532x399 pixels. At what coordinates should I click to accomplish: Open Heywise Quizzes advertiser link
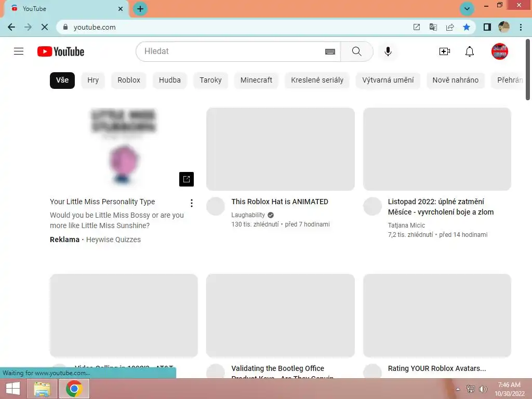pyautogui.click(x=113, y=240)
